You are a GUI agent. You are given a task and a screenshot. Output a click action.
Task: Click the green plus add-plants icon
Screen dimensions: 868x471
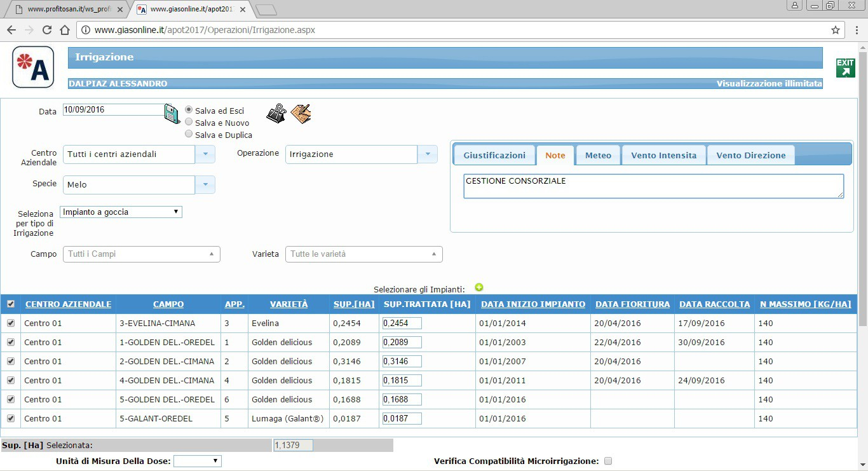(x=478, y=287)
